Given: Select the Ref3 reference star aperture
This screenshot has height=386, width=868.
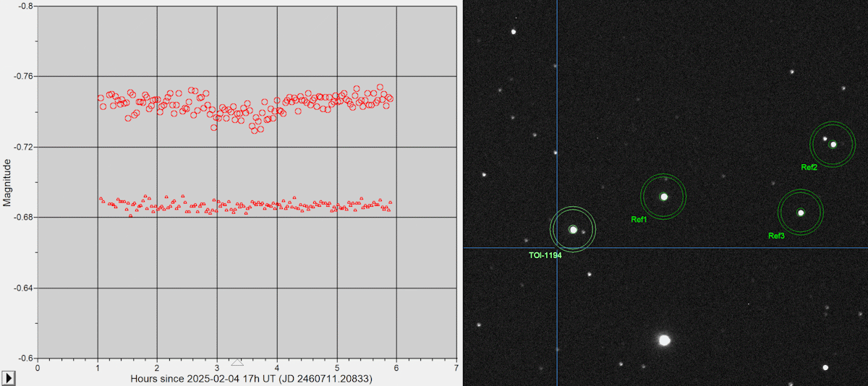Looking at the screenshot, I should [800, 212].
